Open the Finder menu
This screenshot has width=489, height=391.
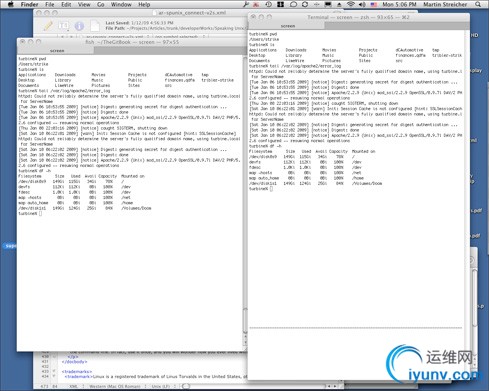29,5
